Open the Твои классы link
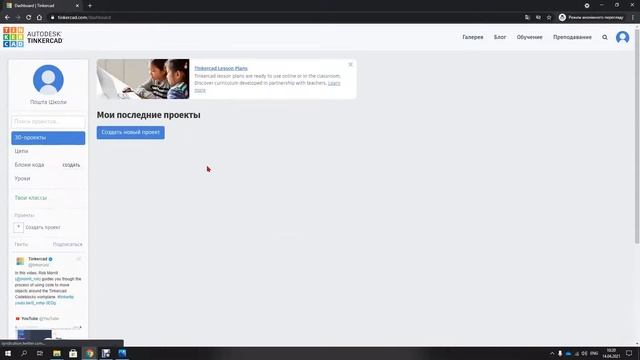This screenshot has width=640, height=360. [31, 198]
